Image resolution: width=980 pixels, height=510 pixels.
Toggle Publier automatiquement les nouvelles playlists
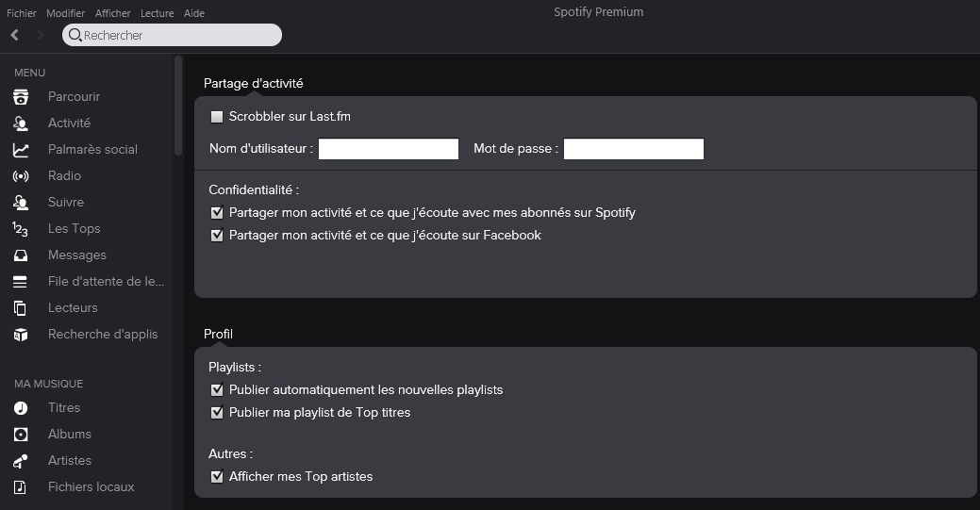pos(217,390)
